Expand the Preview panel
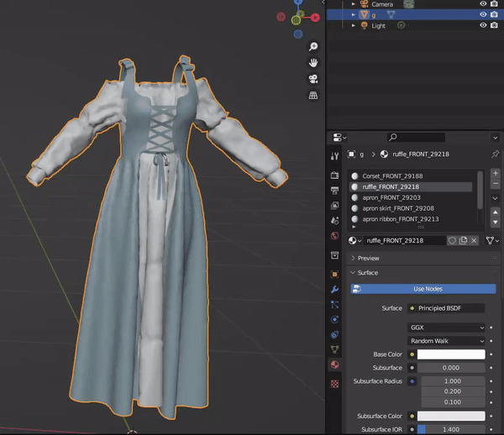Viewport: 504px width, 435px height. point(368,258)
